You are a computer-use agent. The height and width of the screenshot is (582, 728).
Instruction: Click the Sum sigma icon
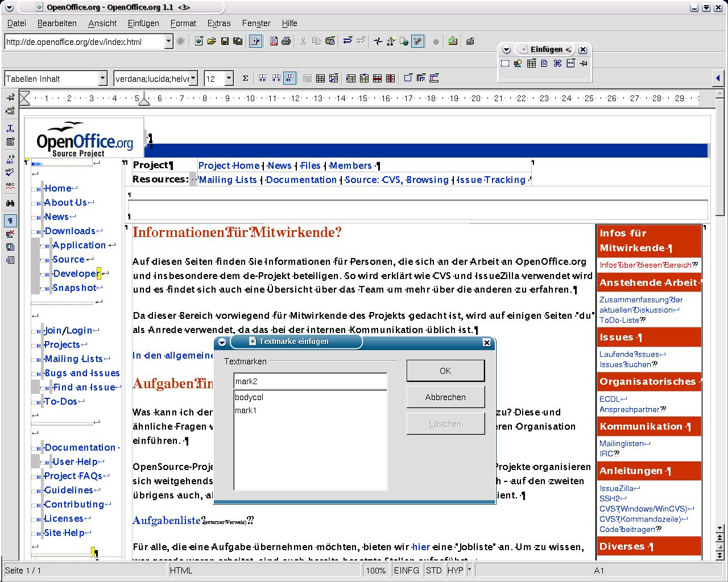(245, 78)
